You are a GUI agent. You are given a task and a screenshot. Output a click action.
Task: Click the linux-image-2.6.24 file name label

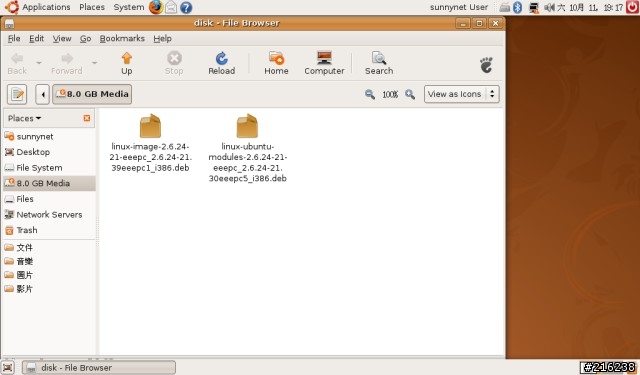pyautogui.click(x=150, y=157)
